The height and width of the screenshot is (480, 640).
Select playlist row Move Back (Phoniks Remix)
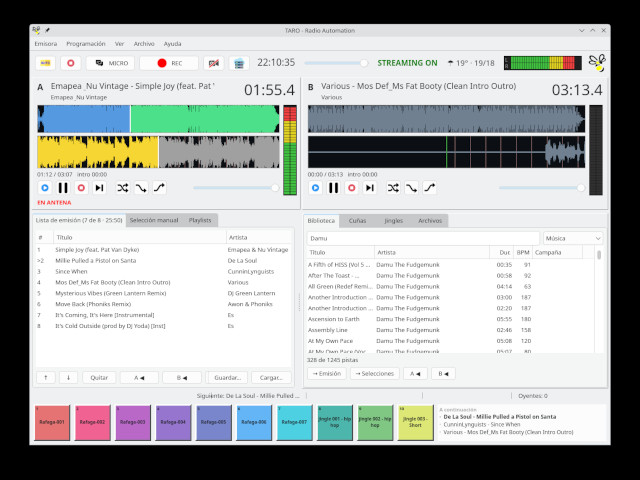(x=163, y=304)
